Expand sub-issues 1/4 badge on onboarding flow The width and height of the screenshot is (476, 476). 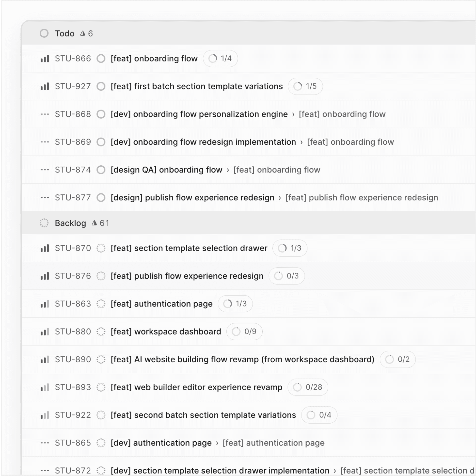coord(220,59)
